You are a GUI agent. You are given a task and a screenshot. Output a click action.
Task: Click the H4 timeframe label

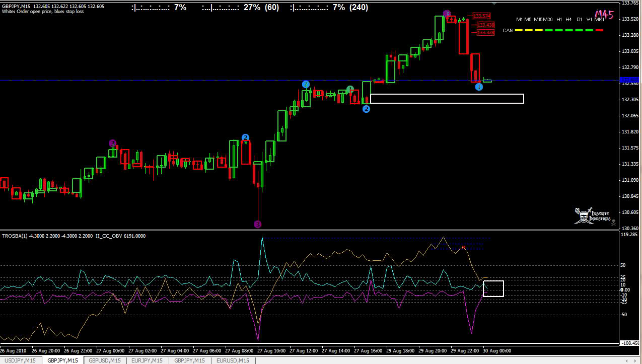coord(568,19)
